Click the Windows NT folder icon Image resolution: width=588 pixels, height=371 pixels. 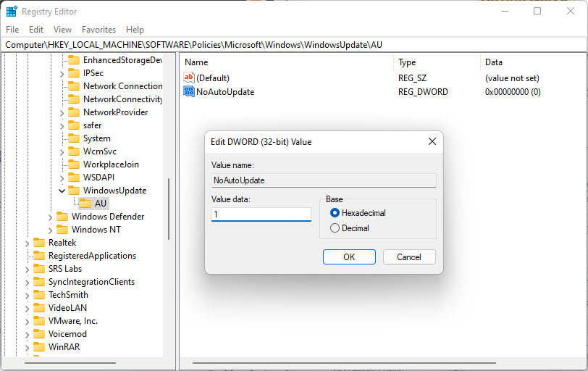[x=62, y=229]
